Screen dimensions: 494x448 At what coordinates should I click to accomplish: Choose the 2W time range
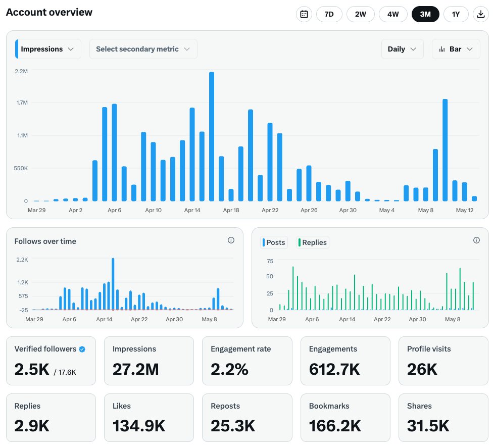point(361,14)
